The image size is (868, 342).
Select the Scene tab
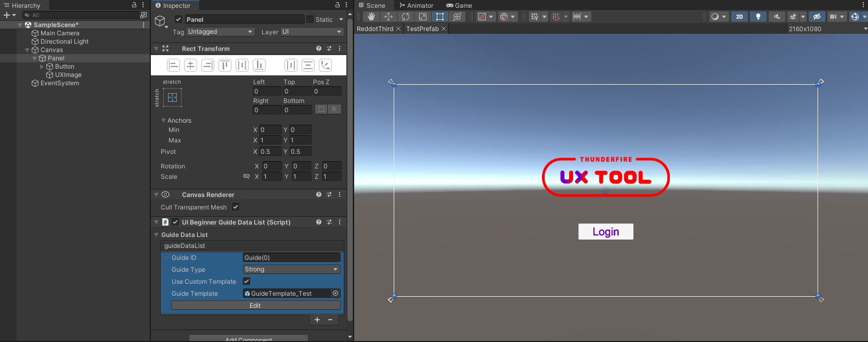click(372, 5)
